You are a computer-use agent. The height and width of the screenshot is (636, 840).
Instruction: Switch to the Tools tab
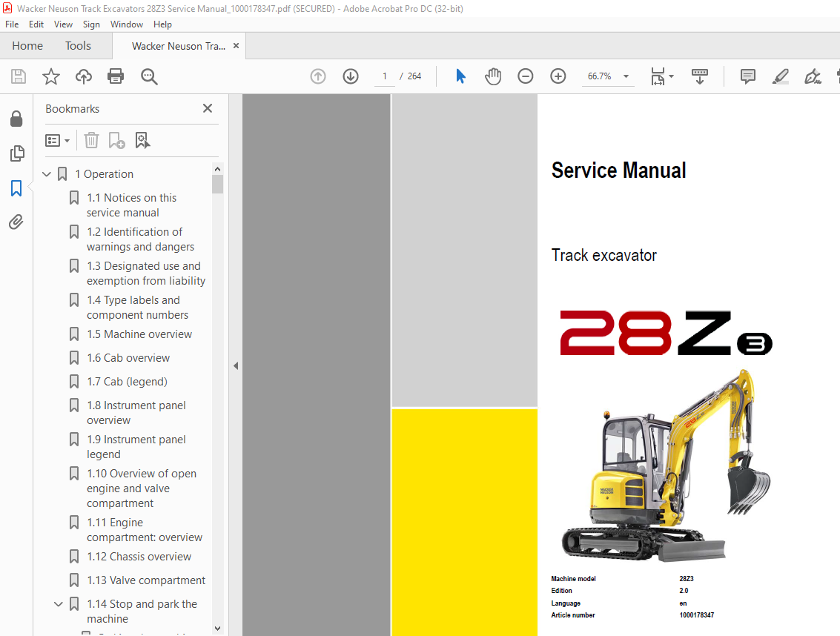click(78, 46)
